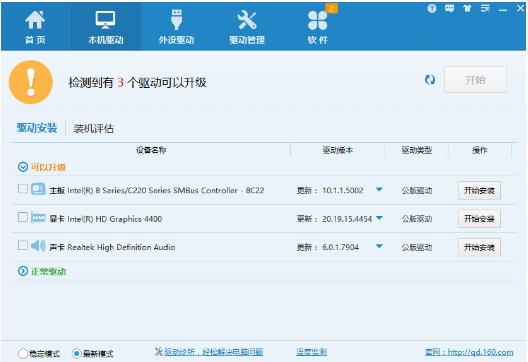Collapse the 可以升级 section
Viewport: 528px width, 362px height.
23,167
